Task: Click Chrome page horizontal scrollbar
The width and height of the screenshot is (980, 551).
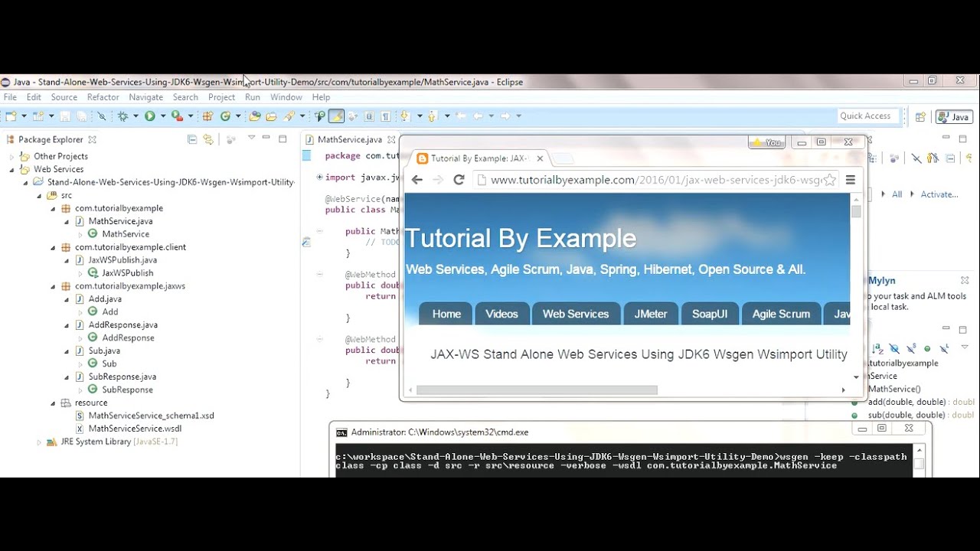Action: [x=537, y=390]
